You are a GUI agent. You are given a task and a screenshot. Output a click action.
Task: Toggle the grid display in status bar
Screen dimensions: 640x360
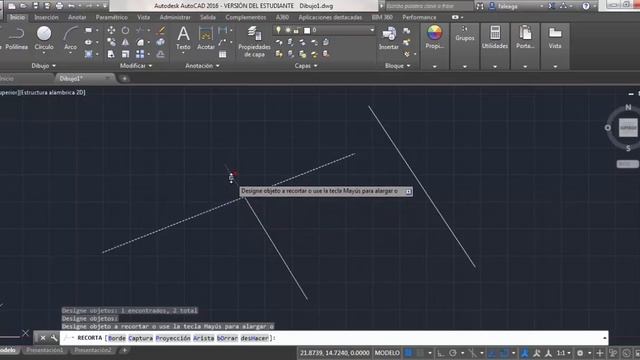(409, 353)
